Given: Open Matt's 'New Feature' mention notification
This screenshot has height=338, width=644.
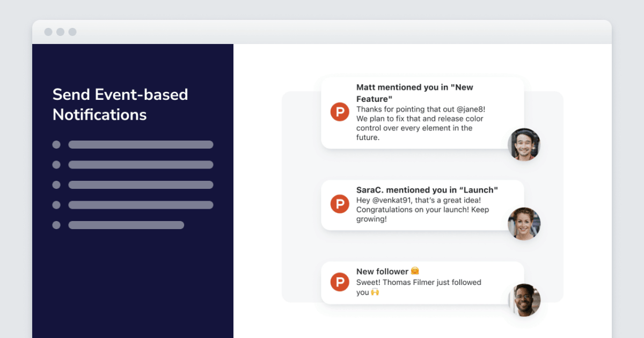Looking at the screenshot, I should 424,113.
